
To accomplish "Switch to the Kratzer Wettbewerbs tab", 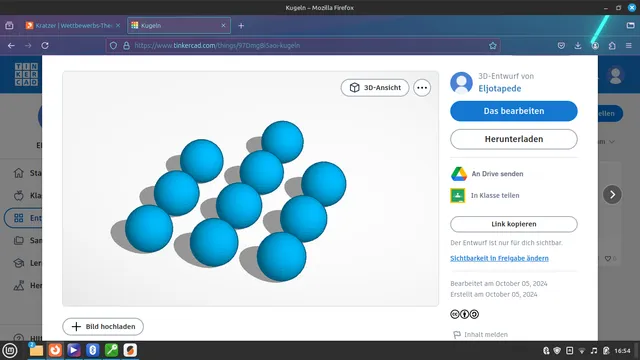I will (73, 25).
